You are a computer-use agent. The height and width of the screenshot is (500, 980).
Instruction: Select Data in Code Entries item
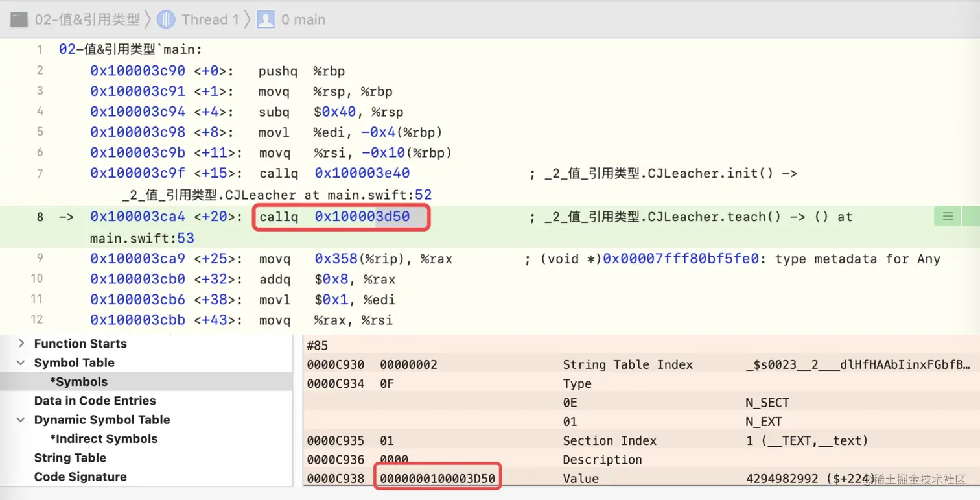tap(95, 400)
